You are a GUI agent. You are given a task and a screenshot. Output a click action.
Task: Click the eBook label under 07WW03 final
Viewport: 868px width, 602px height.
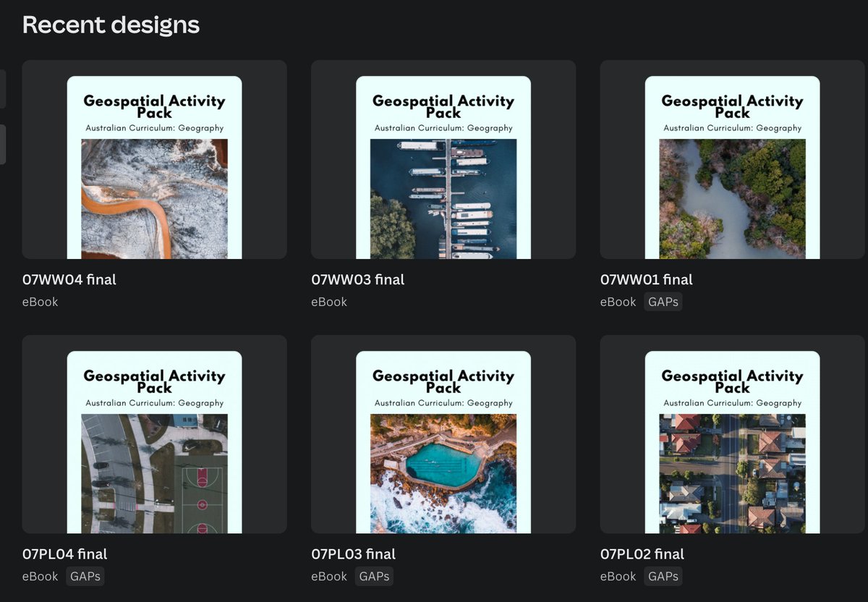click(x=328, y=302)
